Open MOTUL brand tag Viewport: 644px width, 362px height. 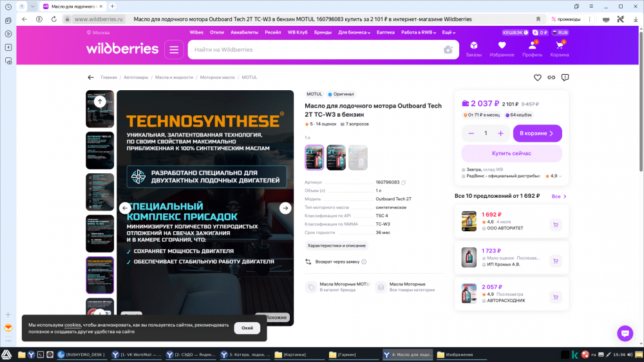[314, 94]
